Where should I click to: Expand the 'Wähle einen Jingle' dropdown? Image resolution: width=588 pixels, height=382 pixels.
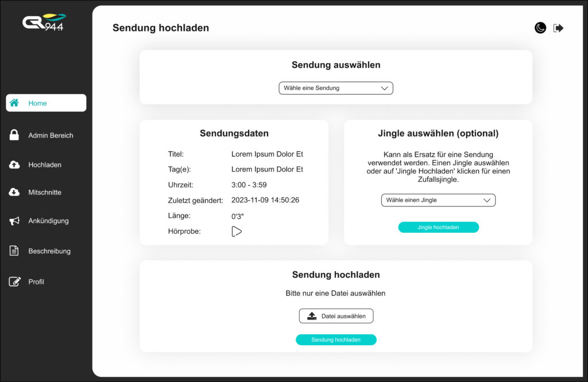click(438, 200)
